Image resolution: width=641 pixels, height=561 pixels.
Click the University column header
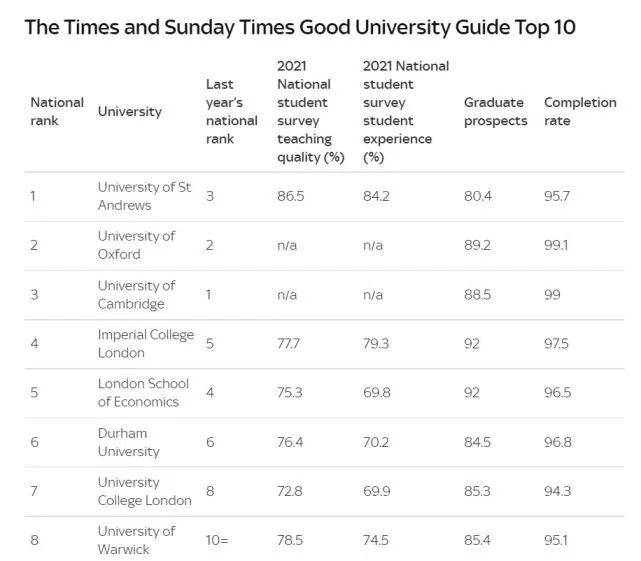pyautogui.click(x=130, y=111)
